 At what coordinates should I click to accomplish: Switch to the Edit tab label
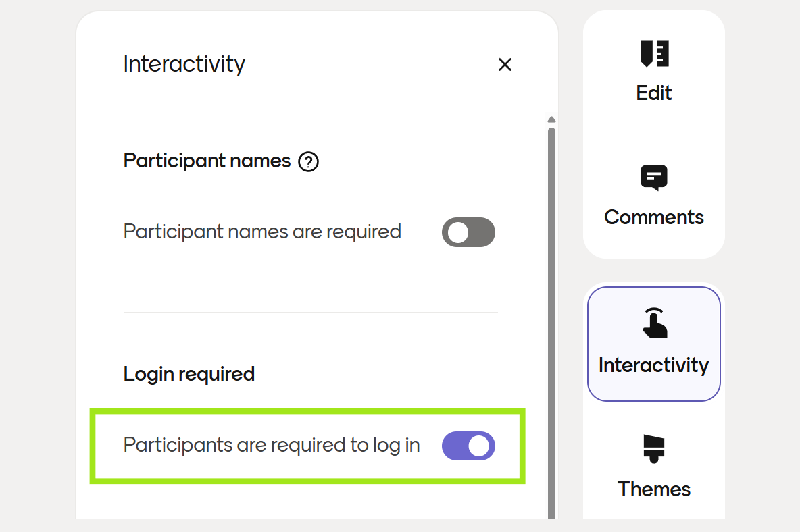click(654, 92)
